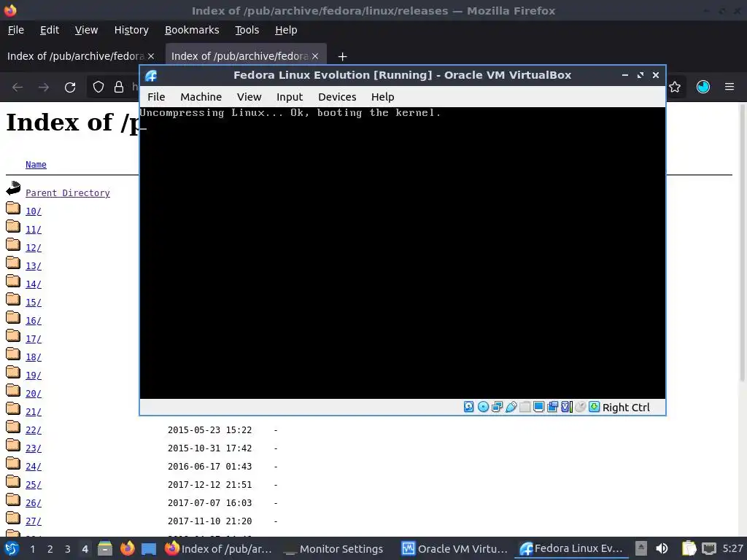Click the hard disk activity icon in VirtualBox status bar
Screen dimensions: 747x560
tap(469, 407)
